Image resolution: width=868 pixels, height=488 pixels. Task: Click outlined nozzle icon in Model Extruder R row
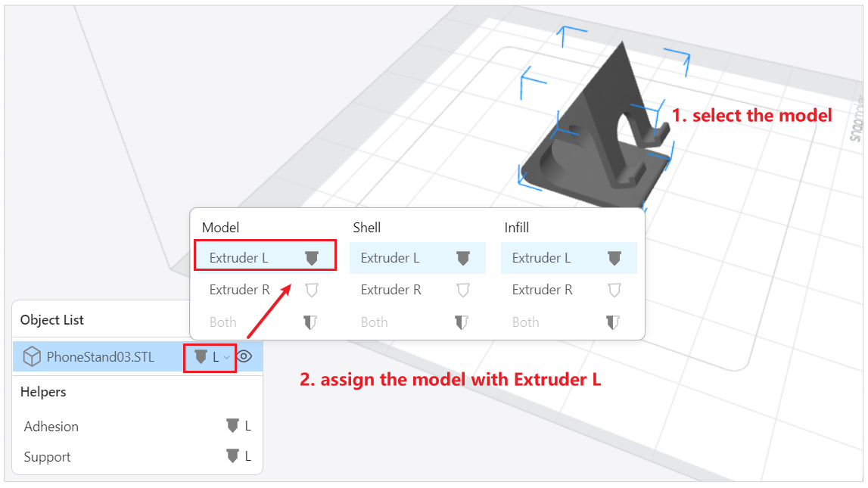(312, 290)
